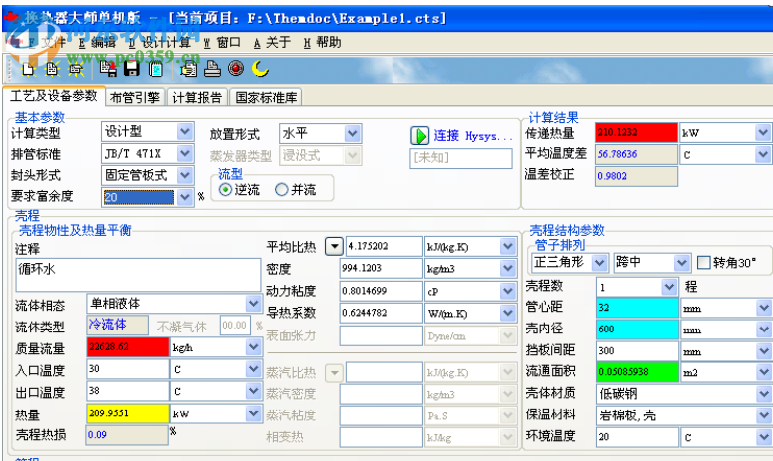
Task: Click the 挡板间距 field showing 300
Action: (637, 351)
